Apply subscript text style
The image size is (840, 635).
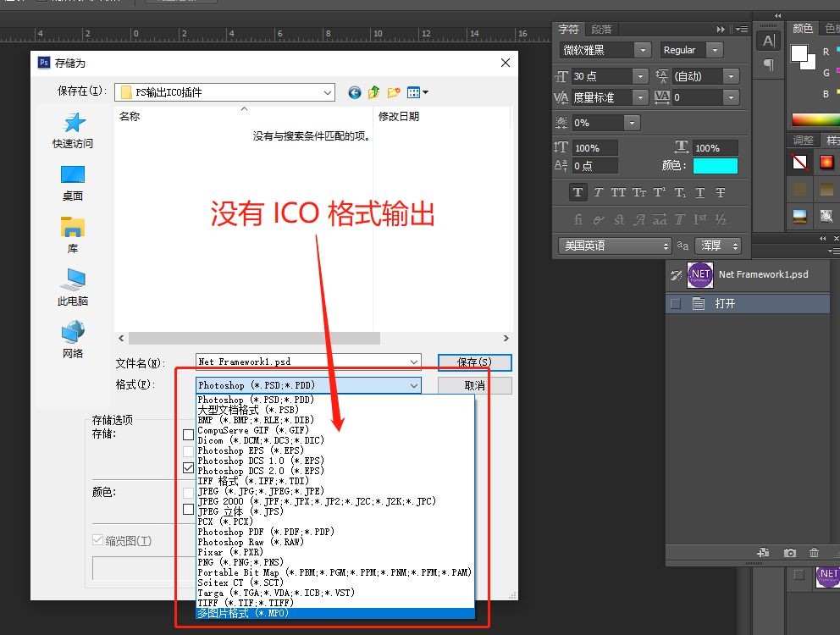pyautogui.click(x=680, y=192)
